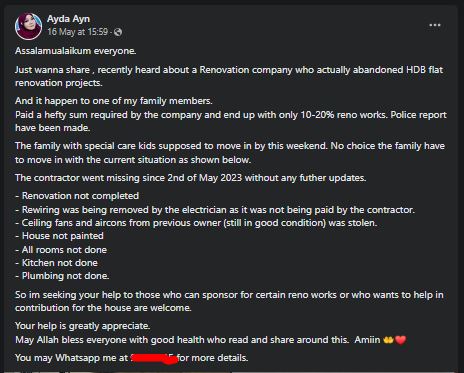Open the 16 May at 15:59 timestamp
The height and width of the screenshot is (373, 464).
(77, 32)
